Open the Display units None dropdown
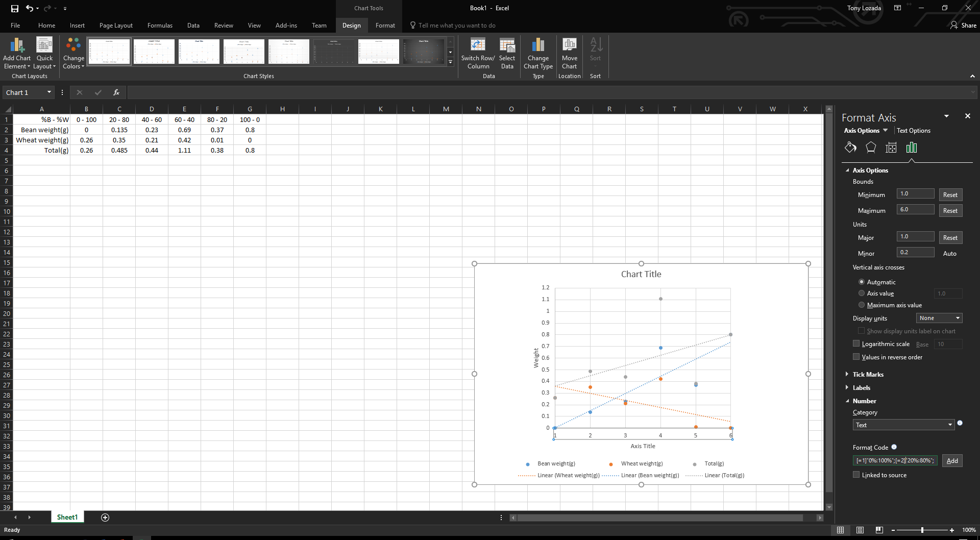This screenshot has width=980, height=540. point(939,318)
